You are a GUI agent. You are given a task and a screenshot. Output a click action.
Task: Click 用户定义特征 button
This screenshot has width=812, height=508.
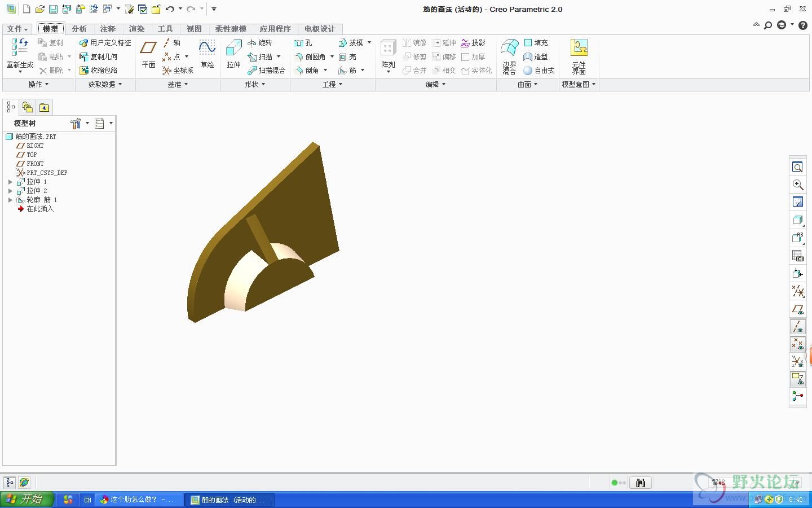coord(105,43)
